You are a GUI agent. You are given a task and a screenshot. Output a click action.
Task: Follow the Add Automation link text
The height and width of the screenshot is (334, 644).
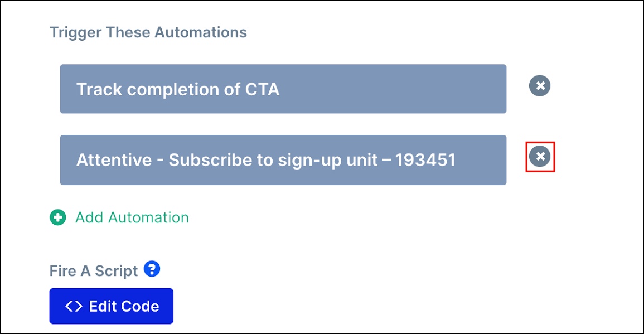point(132,217)
